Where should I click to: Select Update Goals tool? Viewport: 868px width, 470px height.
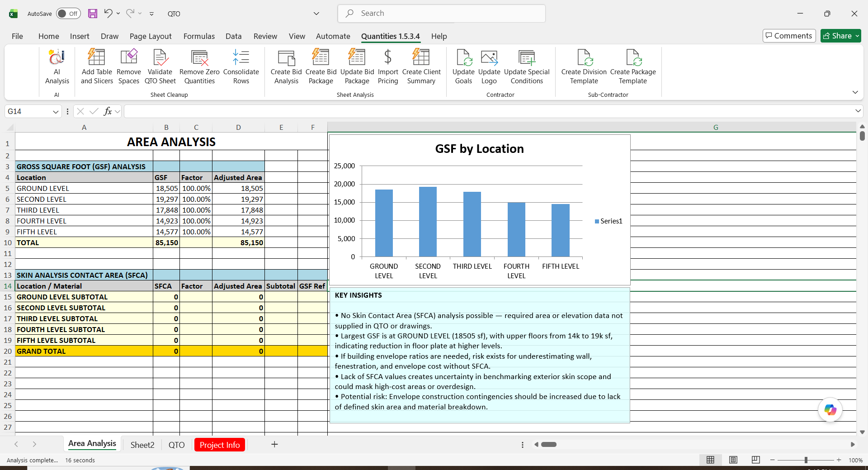463,66
